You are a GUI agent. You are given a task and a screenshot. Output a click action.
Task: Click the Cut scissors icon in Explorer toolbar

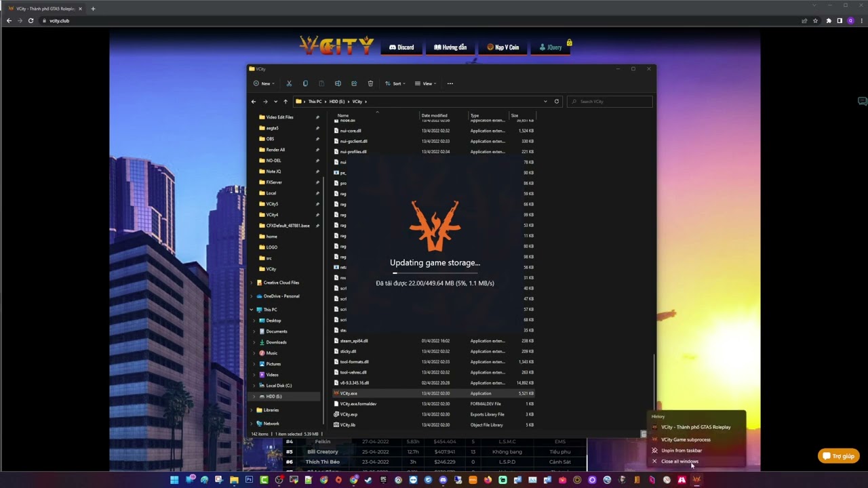(x=289, y=83)
